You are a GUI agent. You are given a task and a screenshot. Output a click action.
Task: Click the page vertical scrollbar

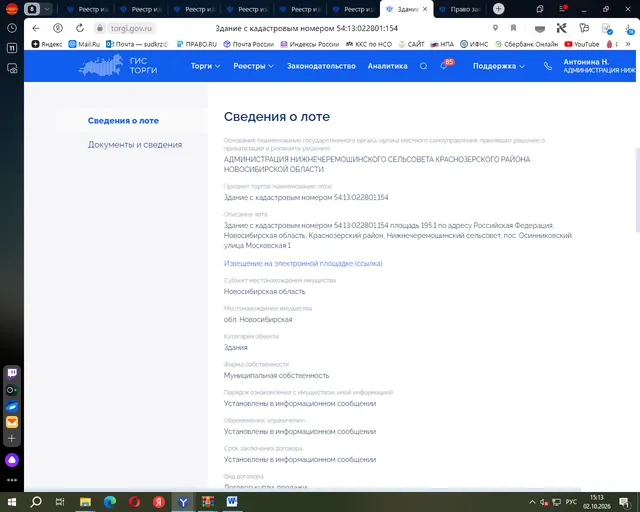coord(637,190)
